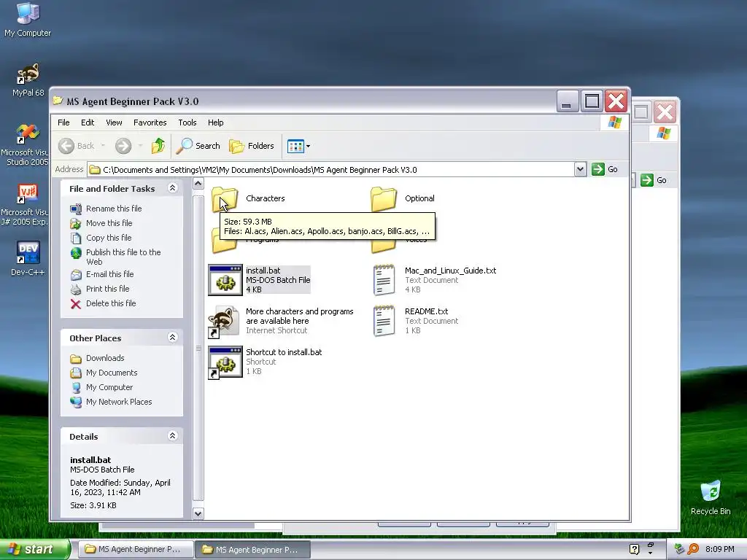Click the magnifier system tray icon
Image resolution: width=747 pixels, height=560 pixels.
(693, 549)
